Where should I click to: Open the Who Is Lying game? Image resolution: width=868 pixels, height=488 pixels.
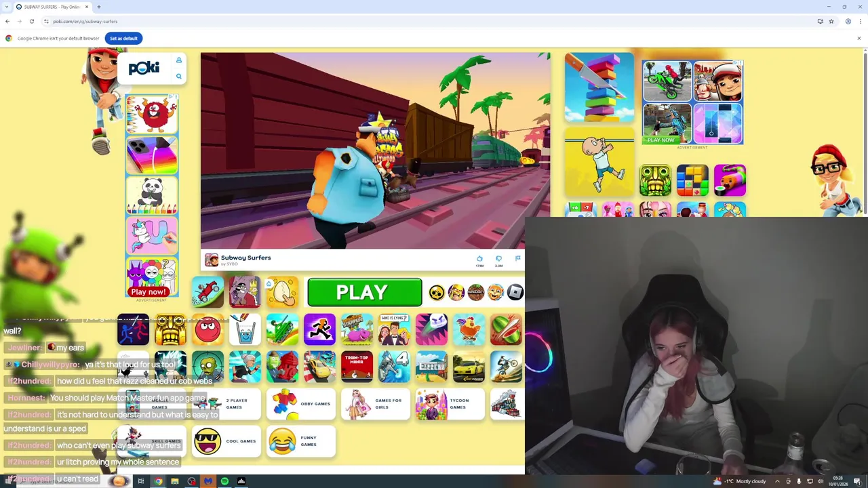394,329
